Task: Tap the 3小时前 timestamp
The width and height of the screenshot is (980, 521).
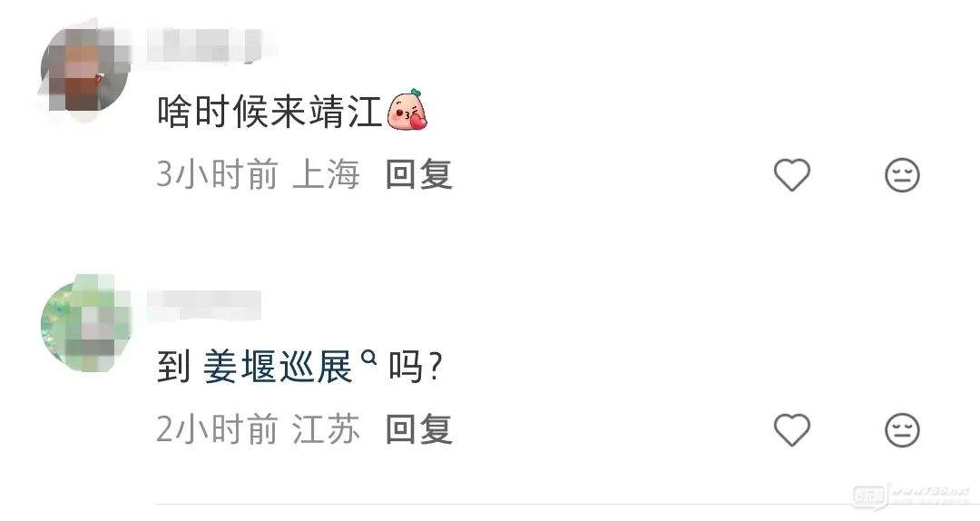Action: pos(217,174)
